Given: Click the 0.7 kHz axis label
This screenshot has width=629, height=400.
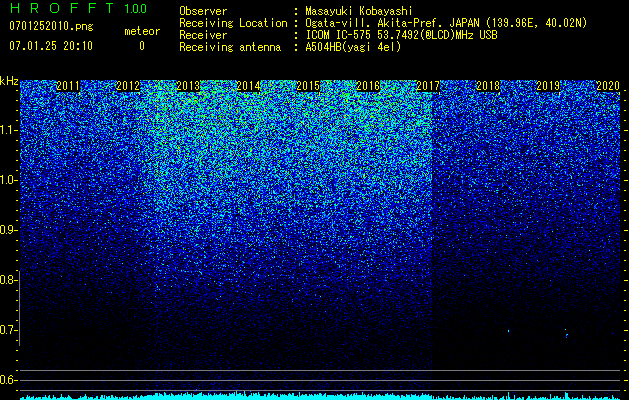Looking at the screenshot, I should tap(8, 330).
